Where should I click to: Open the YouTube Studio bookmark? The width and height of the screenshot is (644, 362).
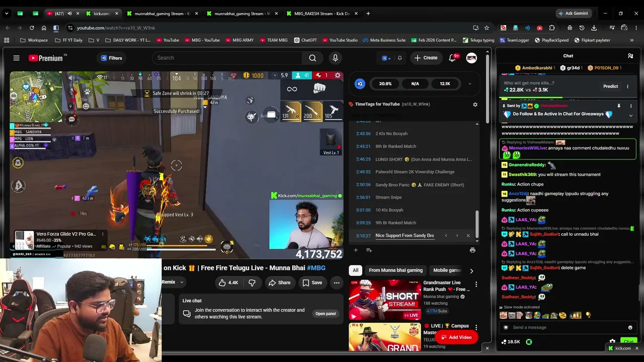340,40
